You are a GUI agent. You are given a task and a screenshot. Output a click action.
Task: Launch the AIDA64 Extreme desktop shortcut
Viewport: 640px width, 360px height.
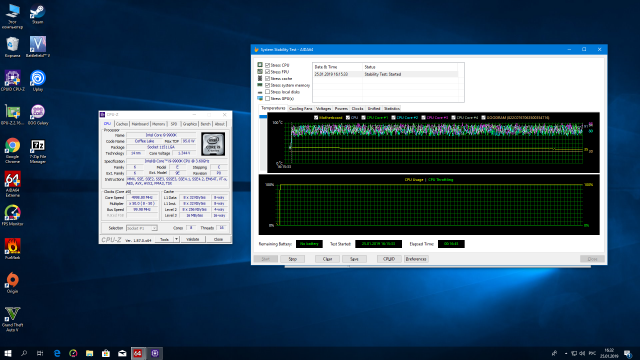click(12, 184)
